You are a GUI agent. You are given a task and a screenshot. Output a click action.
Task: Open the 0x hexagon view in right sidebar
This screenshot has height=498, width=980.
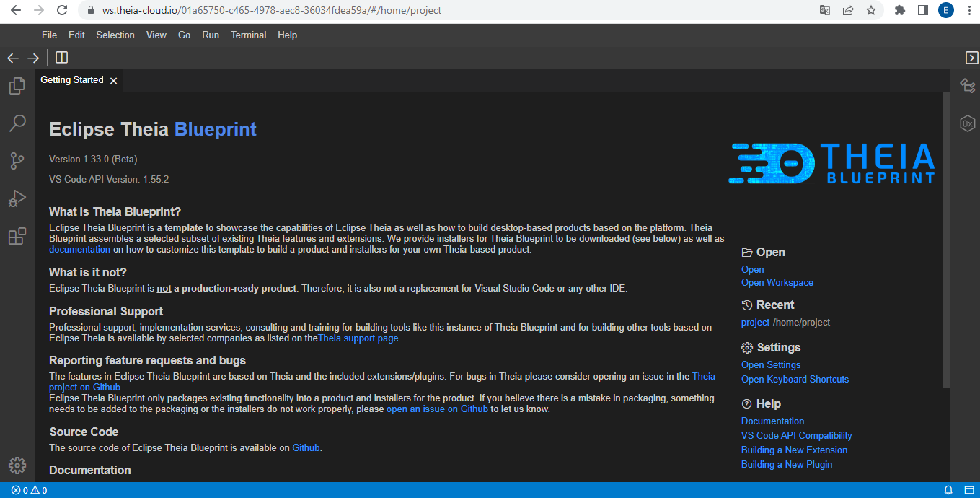[x=968, y=123]
